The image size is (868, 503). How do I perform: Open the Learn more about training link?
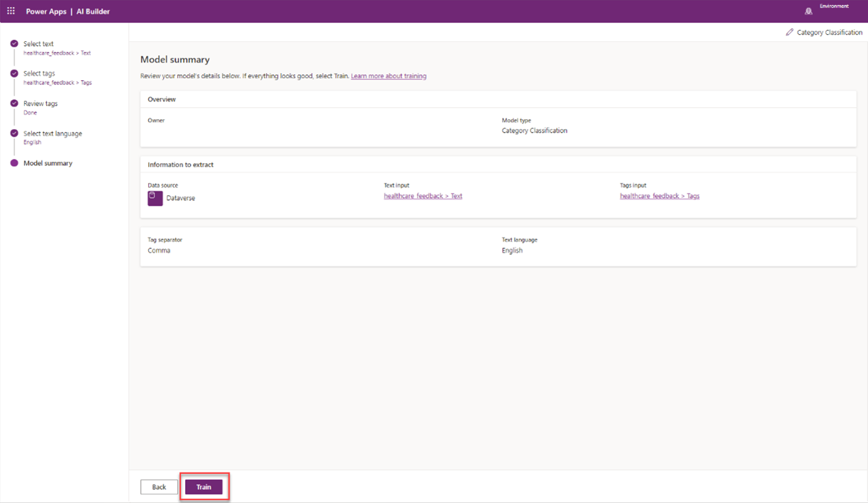click(x=389, y=75)
